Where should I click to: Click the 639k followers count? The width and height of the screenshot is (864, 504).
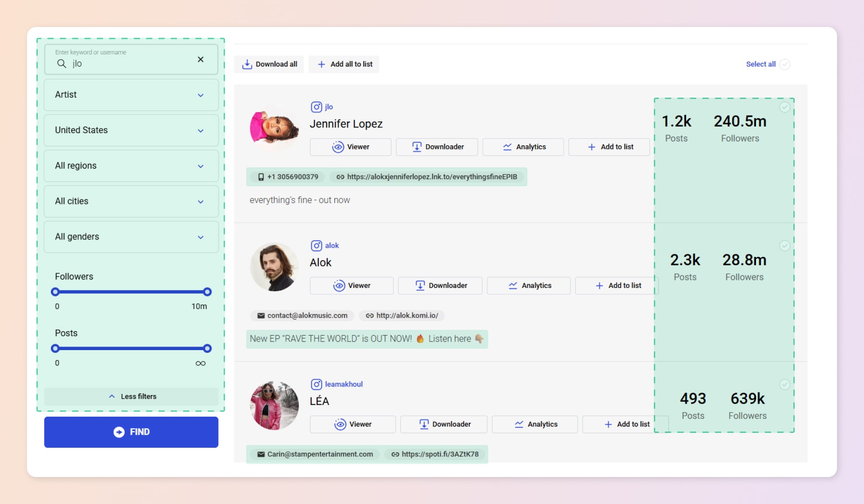(747, 398)
